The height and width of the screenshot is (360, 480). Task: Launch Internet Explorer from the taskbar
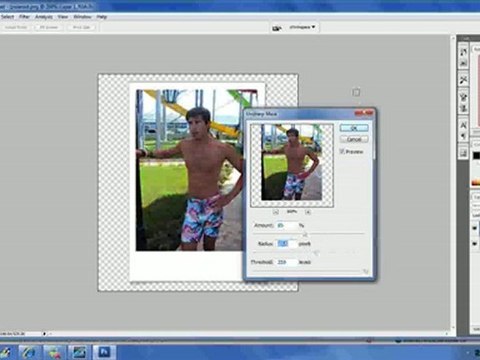point(30,352)
